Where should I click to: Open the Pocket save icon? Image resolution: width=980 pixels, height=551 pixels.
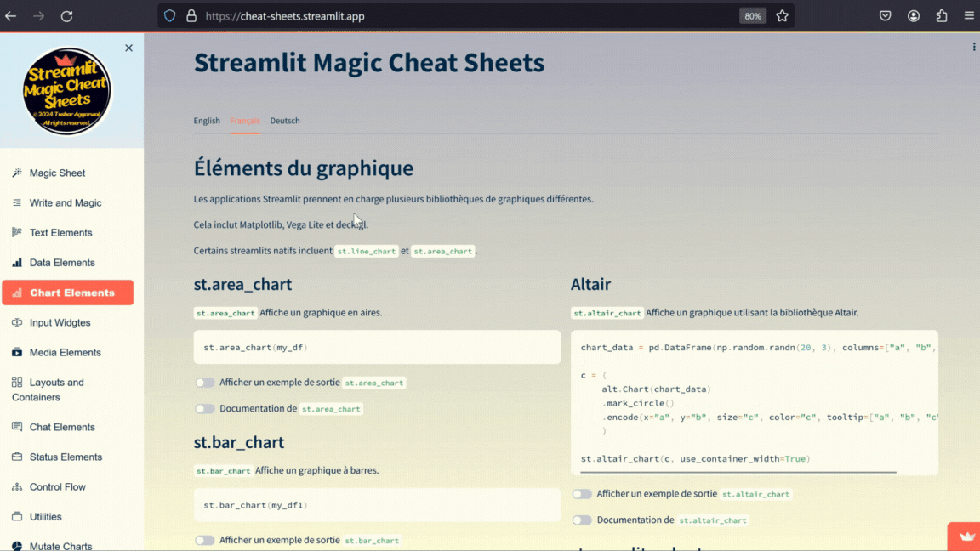885,16
